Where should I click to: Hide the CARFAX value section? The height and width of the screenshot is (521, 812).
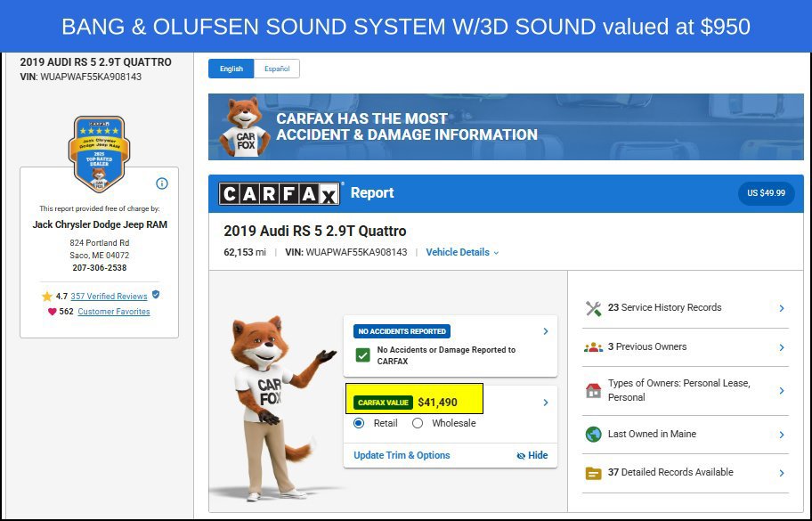(x=532, y=455)
